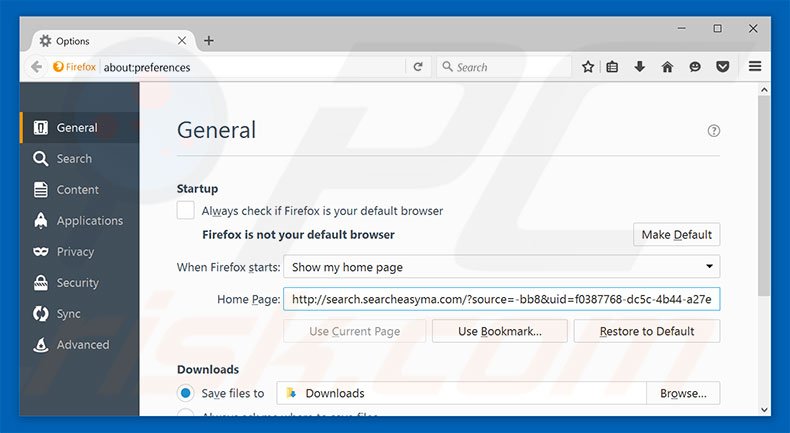Open the Content preferences category
Screen dimensions: 790x433
pyautogui.click(x=79, y=190)
